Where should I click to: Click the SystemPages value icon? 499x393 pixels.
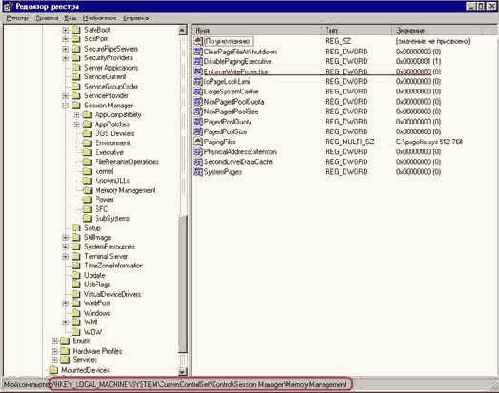198,172
